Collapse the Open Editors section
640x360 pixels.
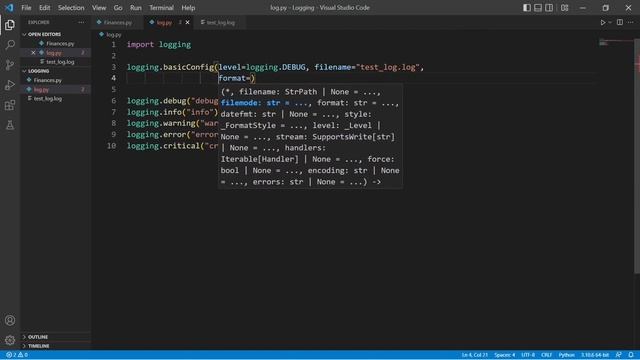(x=56, y=34)
